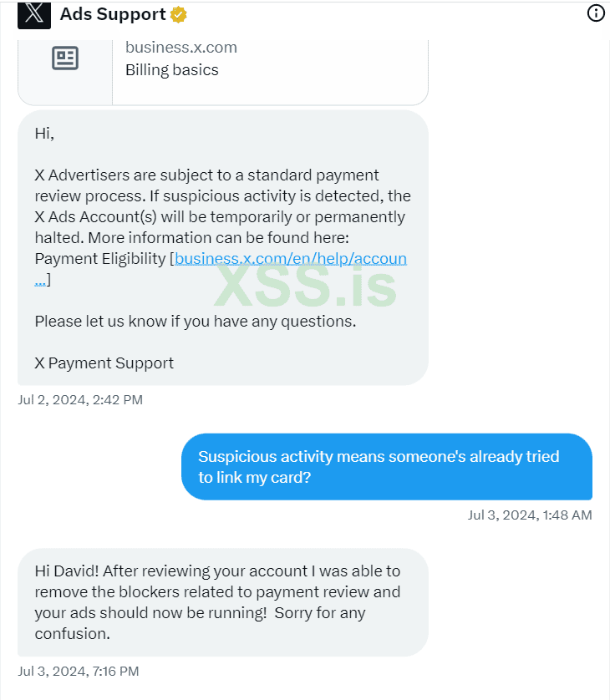The width and height of the screenshot is (610, 700).
Task: Click 'Sorry for any confusion' text
Action: pos(200,623)
